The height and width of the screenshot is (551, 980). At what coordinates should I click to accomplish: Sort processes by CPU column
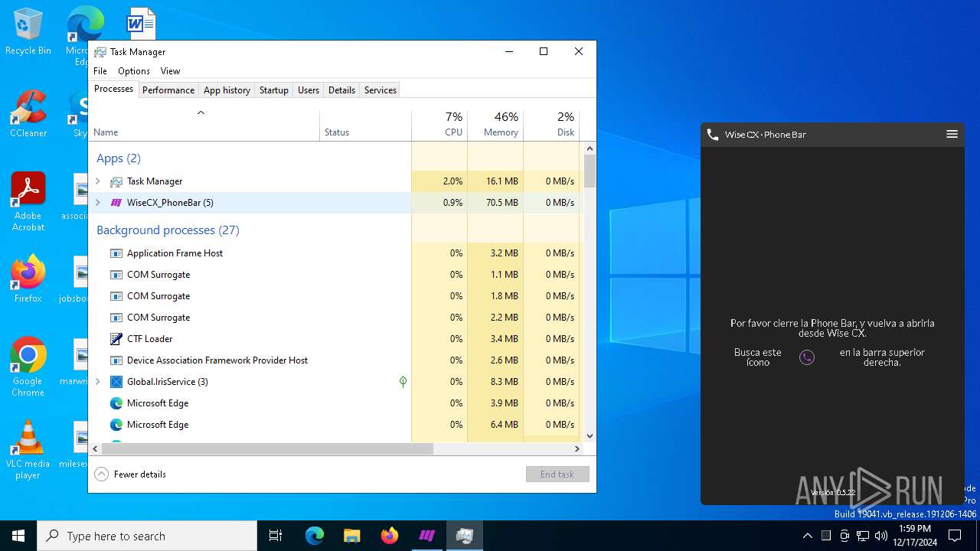[x=439, y=126]
